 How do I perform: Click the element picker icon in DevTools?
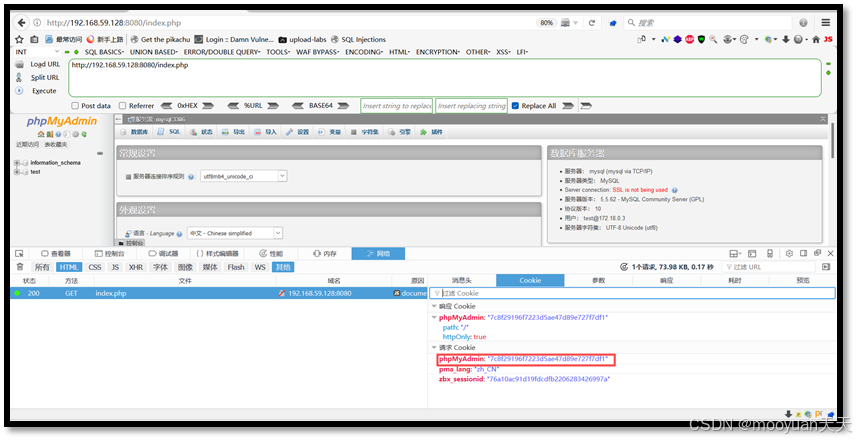19,254
